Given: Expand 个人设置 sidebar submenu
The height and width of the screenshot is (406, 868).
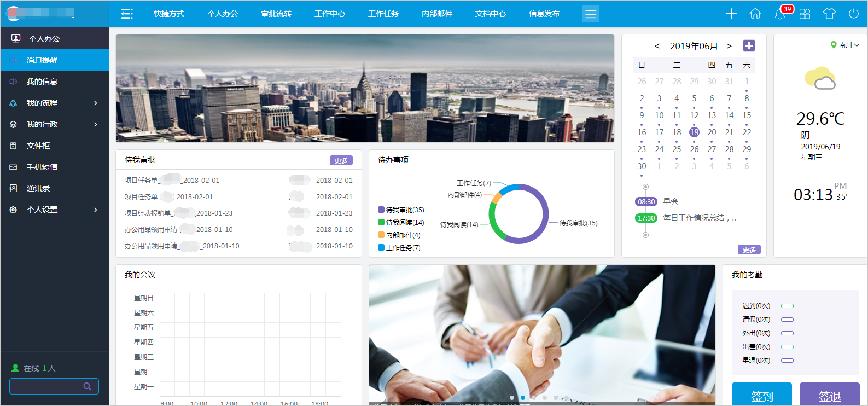Looking at the screenshot, I should (x=96, y=210).
